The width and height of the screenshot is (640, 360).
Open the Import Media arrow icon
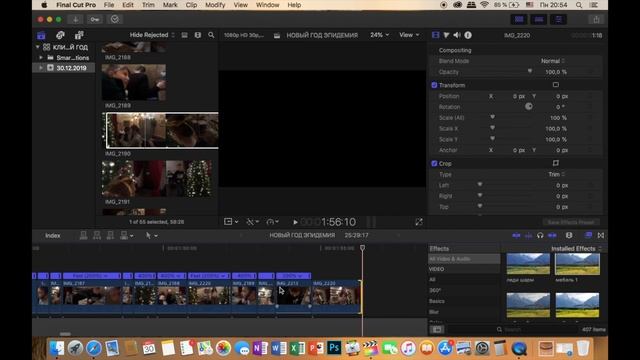(76, 19)
